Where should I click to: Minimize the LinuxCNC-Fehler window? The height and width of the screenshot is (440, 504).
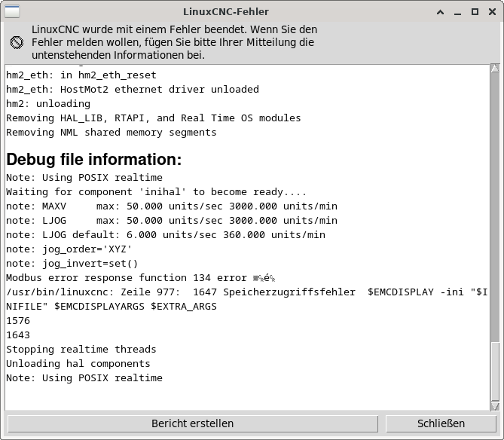point(459,11)
